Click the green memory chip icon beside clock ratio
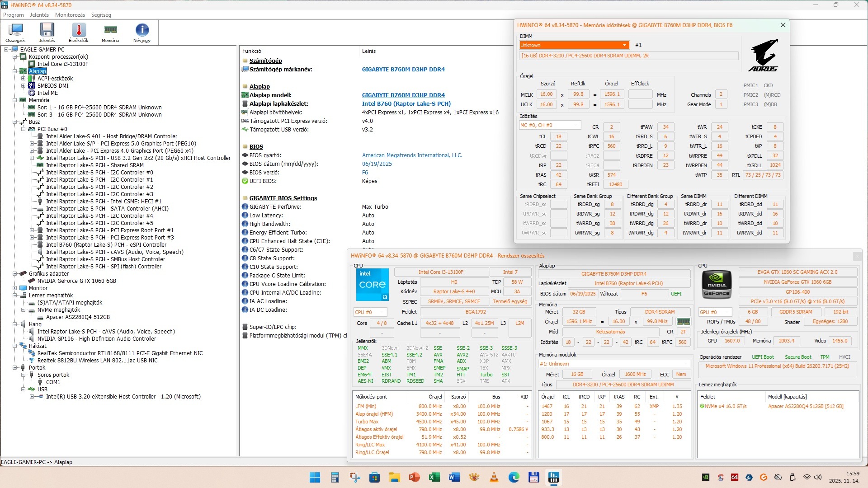Viewport: 868px width, 488px height. 683,322
